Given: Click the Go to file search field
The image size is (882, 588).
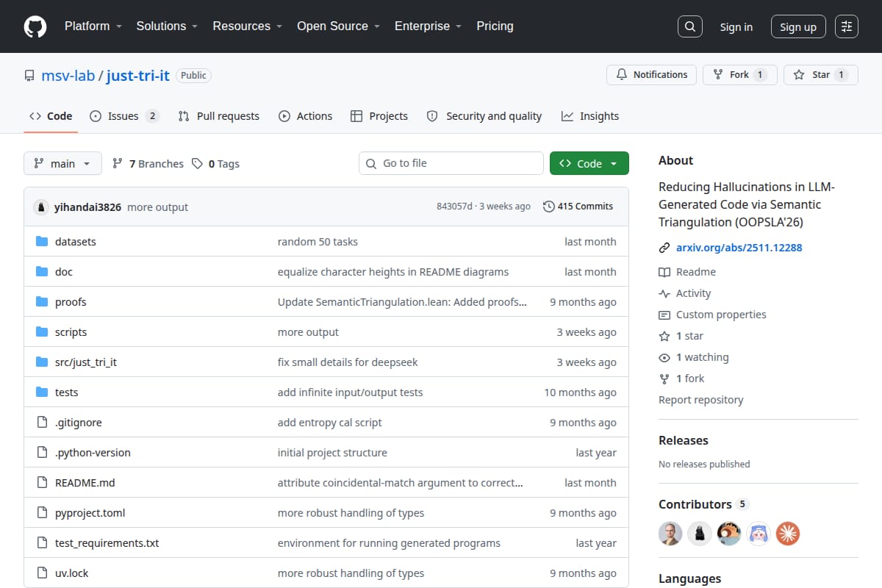Looking at the screenshot, I should pos(451,163).
